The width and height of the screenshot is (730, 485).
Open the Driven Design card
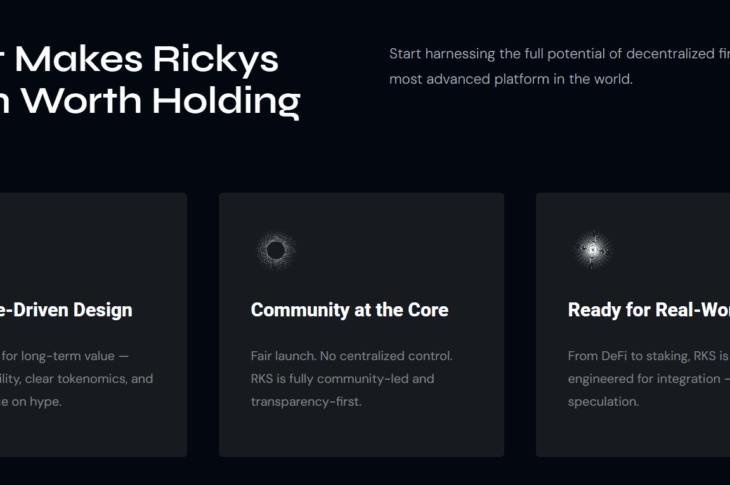(x=93, y=324)
